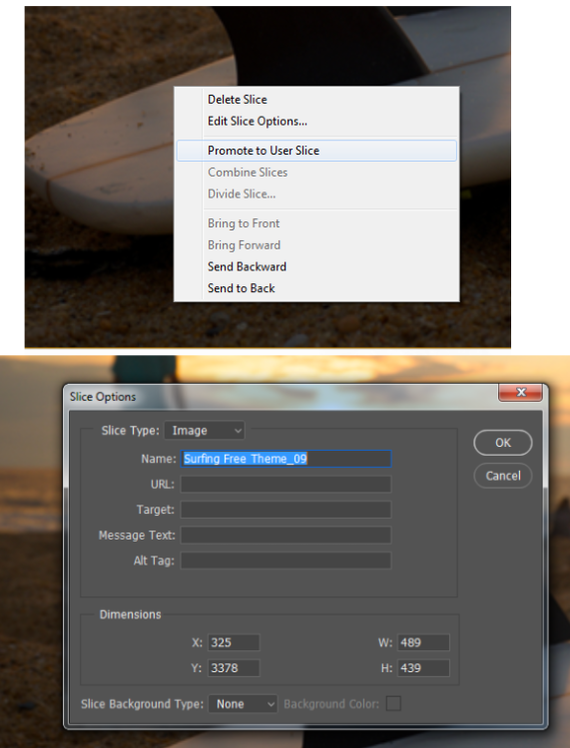The width and height of the screenshot is (570, 748).
Task: Focus the URL input field
Action: [286, 484]
